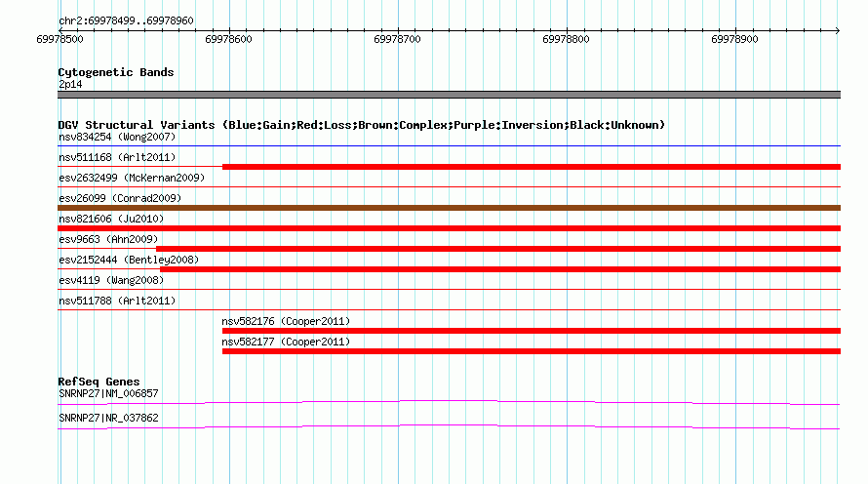The image size is (868, 484).
Task: Click the red loss bar of esv2152444
Action: click(500, 269)
